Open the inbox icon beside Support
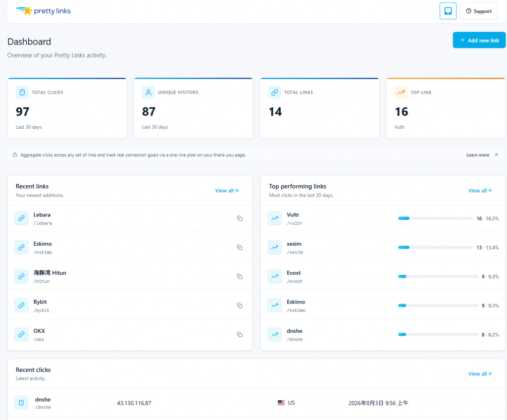 [x=448, y=11]
